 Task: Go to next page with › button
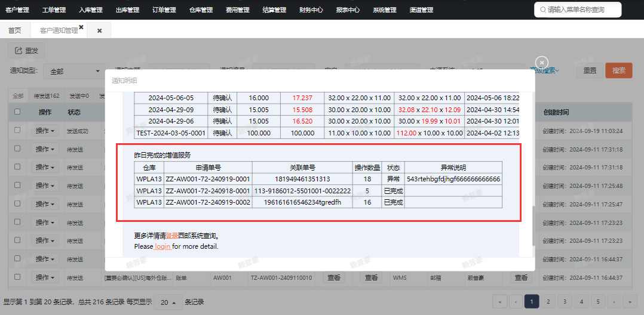click(x=614, y=301)
